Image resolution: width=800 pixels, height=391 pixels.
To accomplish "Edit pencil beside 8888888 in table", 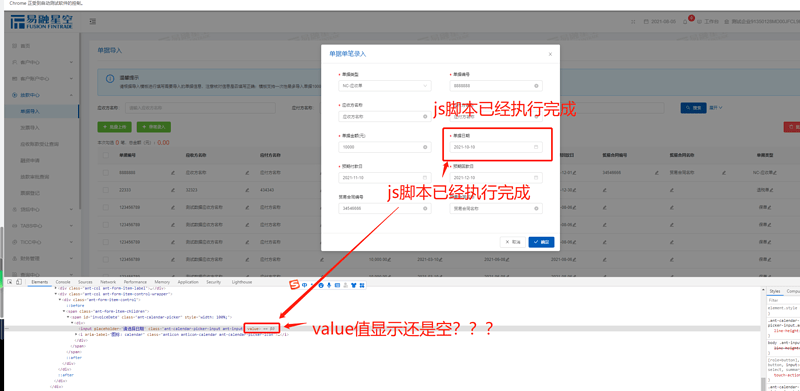I will [x=173, y=173].
